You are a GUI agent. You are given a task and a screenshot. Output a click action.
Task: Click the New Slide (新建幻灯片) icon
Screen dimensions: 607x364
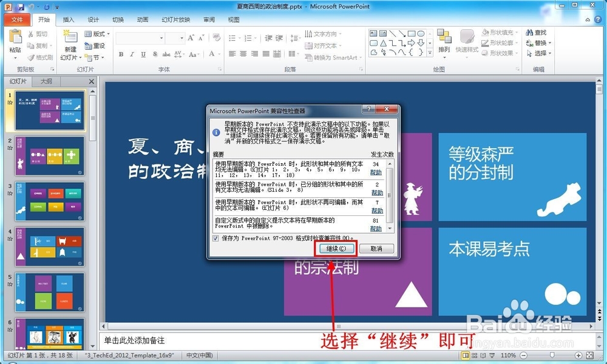70,36
